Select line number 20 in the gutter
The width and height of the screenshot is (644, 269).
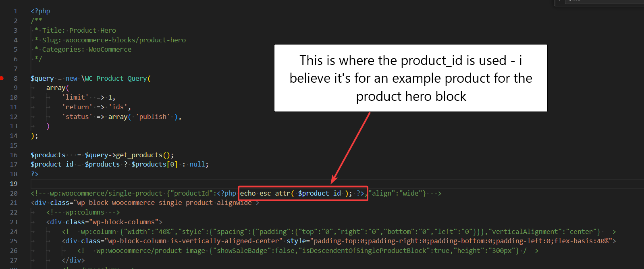[x=14, y=194]
